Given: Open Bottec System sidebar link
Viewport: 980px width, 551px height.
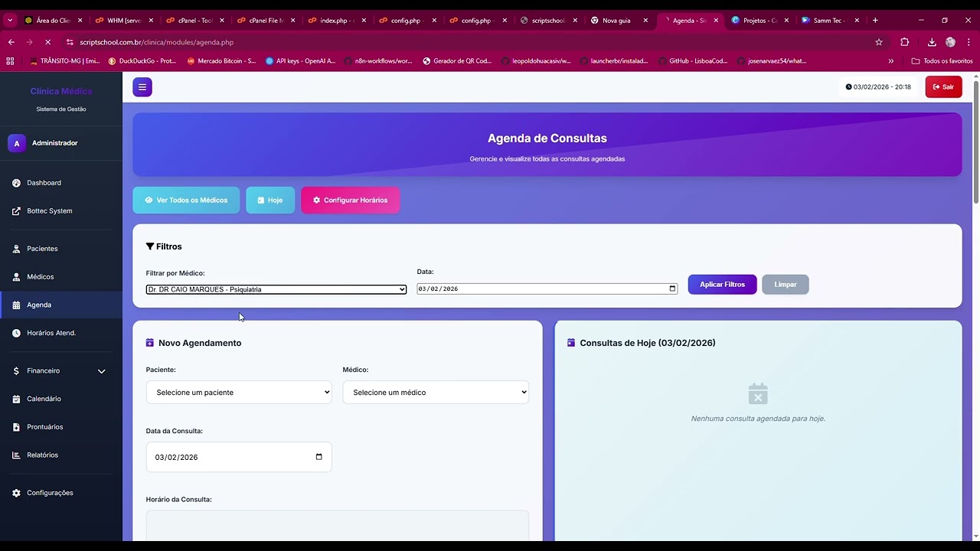Looking at the screenshot, I should 61,211.
